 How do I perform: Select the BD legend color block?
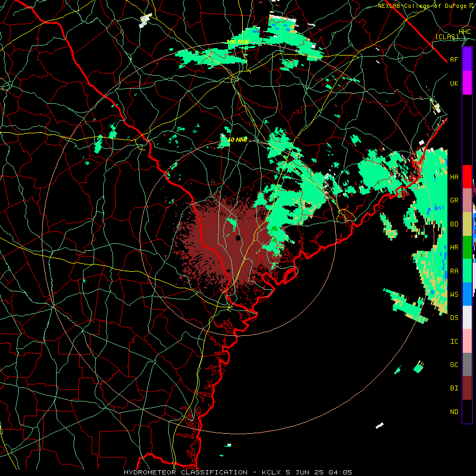[x=467, y=224]
